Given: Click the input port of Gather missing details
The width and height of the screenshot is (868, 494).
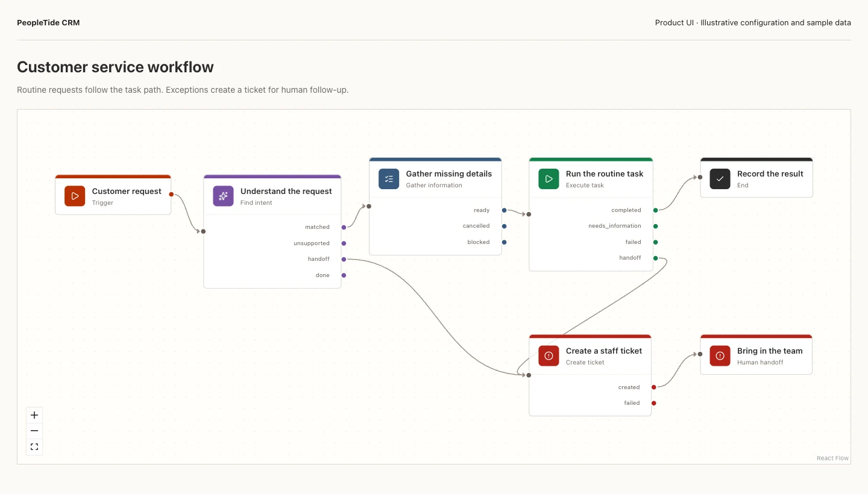Looking at the screenshot, I should (x=369, y=206).
